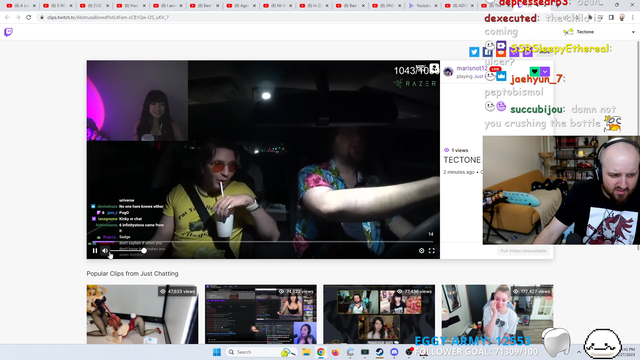Image resolution: width=640 pixels, height=360 pixels.
Task: Open marisnot12 profile avatar
Action: coord(448,72)
